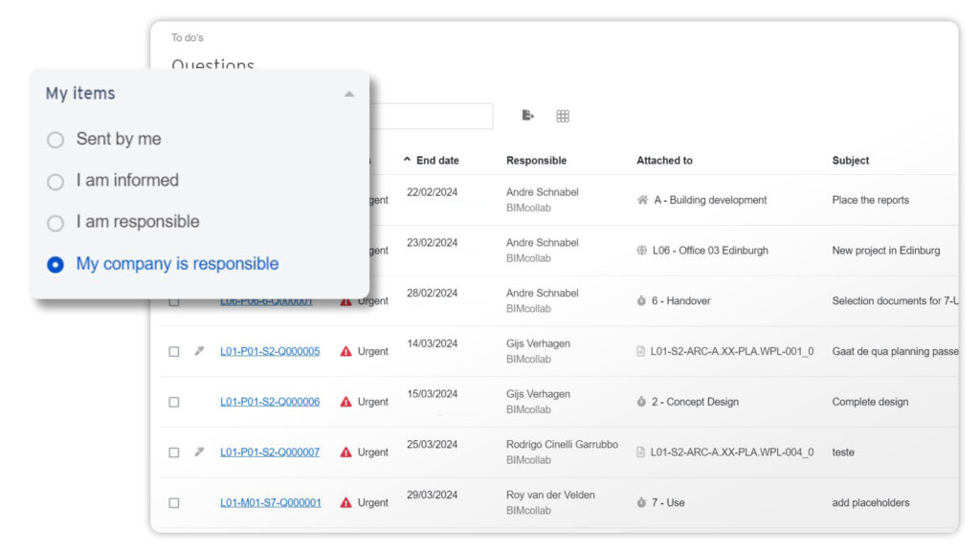Image resolution: width=980 pixels, height=551 pixels.
Task: Select the 'I am responsible' filter option
Action: pyautogui.click(x=56, y=223)
